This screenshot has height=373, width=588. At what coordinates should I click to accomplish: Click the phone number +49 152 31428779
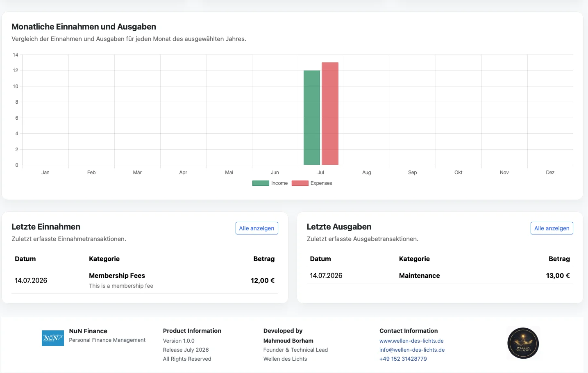pyautogui.click(x=403, y=359)
